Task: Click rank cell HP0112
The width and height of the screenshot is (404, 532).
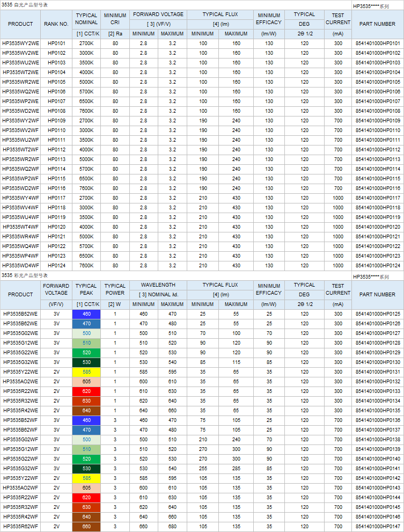Action: (56, 150)
